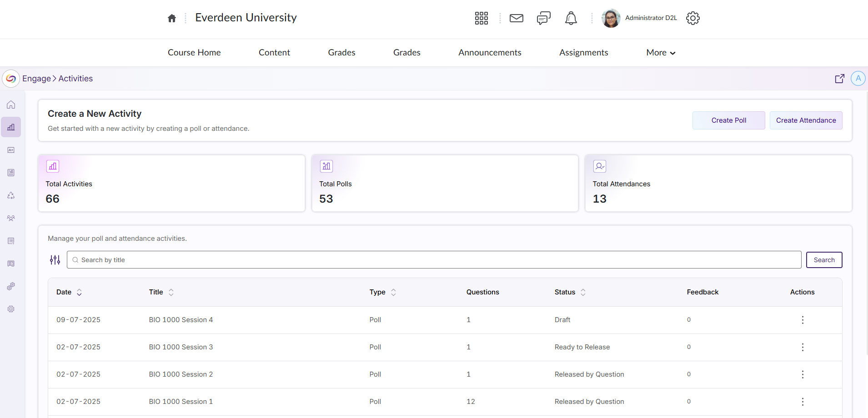The height and width of the screenshot is (418, 868).
Task: Click the Engage logo icon
Action: pos(11,79)
